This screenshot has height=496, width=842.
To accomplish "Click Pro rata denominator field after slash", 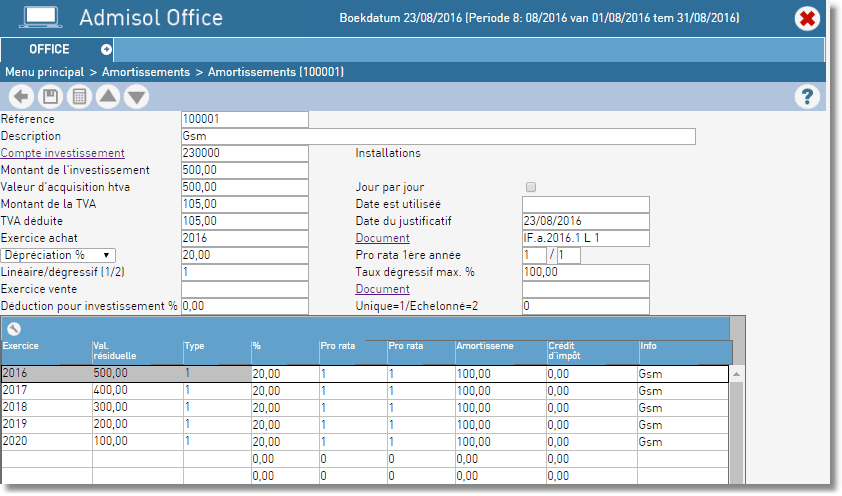I will [569, 255].
